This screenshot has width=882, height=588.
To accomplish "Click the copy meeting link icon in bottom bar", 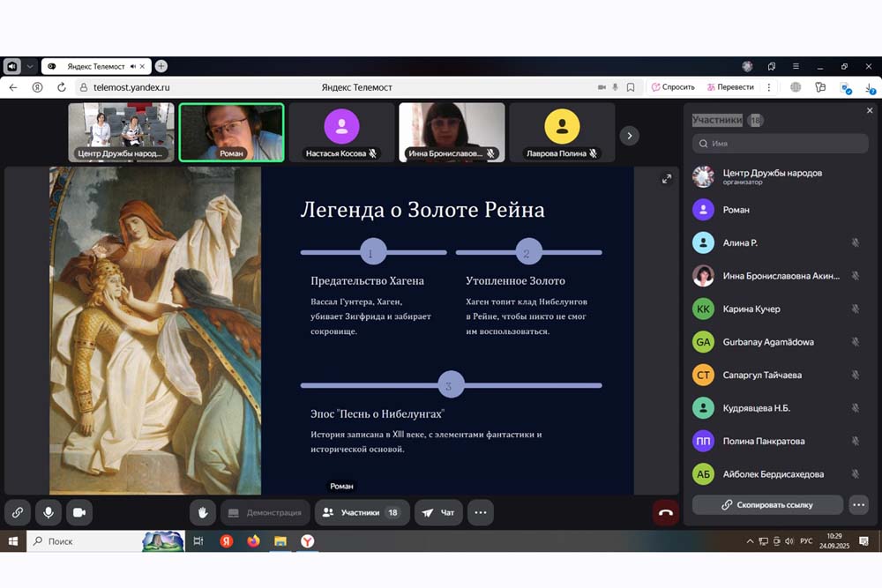I will pos(18,512).
